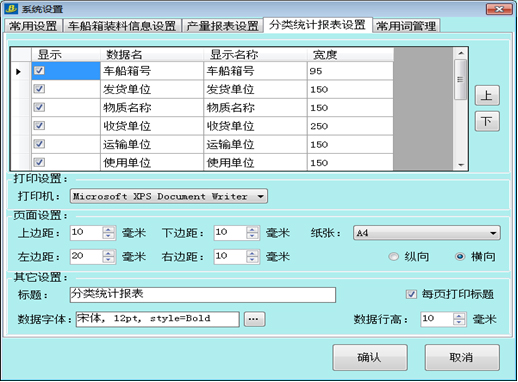The image size is (518, 382).
Task: Click the 数据行高 value field
Action: point(437,319)
